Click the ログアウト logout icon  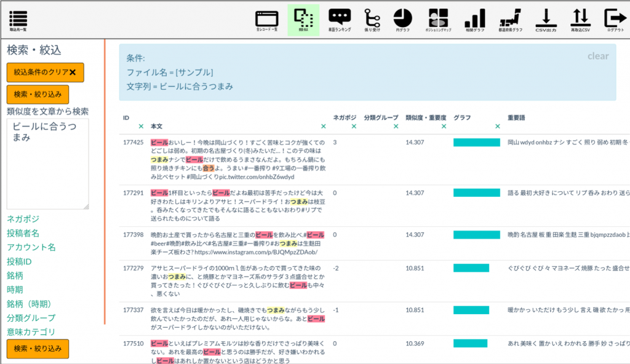tap(615, 20)
